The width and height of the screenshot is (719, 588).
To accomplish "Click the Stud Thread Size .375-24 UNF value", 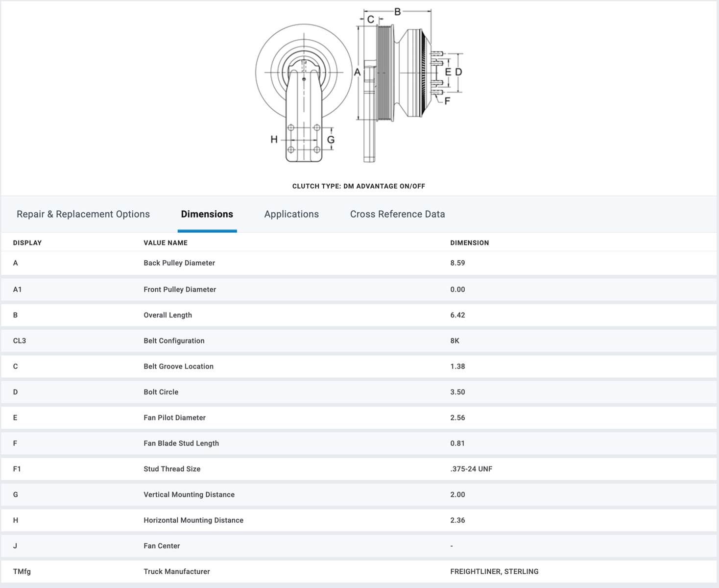I will click(x=471, y=469).
